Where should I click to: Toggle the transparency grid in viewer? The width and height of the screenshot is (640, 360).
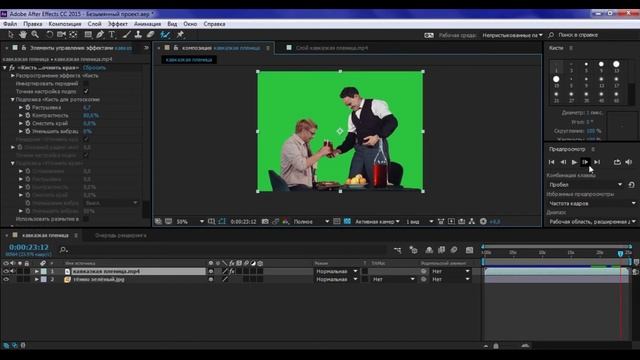coord(347,221)
